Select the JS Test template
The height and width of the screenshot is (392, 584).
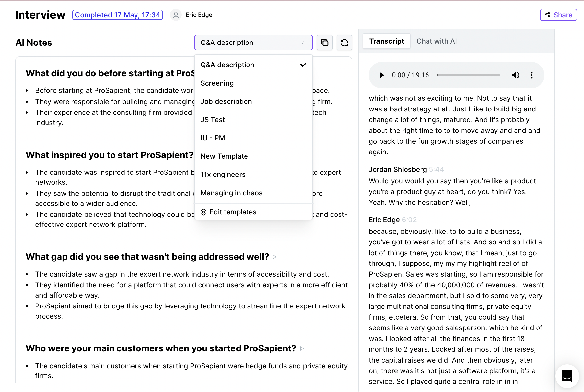(213, 120)
